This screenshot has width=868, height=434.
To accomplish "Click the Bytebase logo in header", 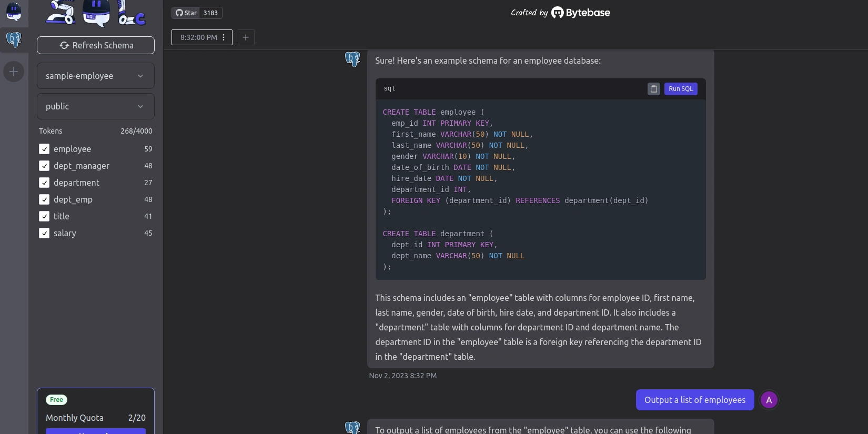I will [581, 13].
